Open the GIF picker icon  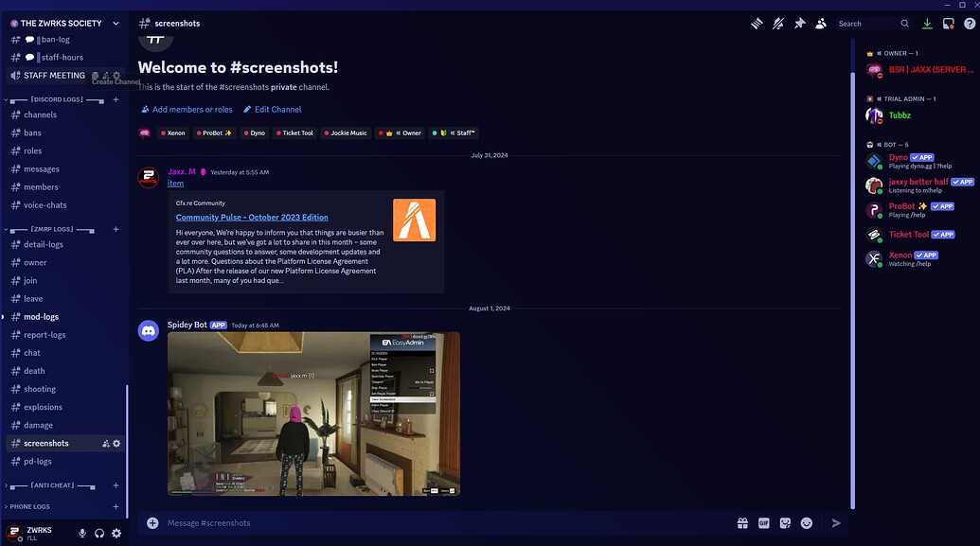763,522
